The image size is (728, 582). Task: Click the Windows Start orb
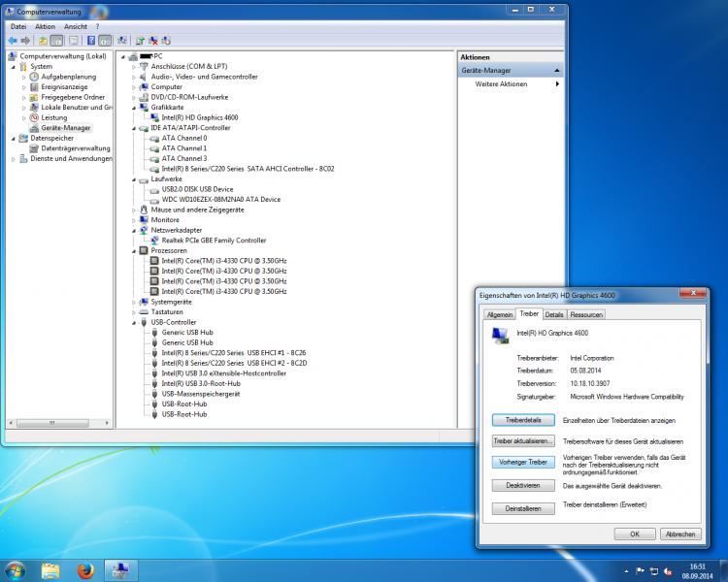[15, 570]
